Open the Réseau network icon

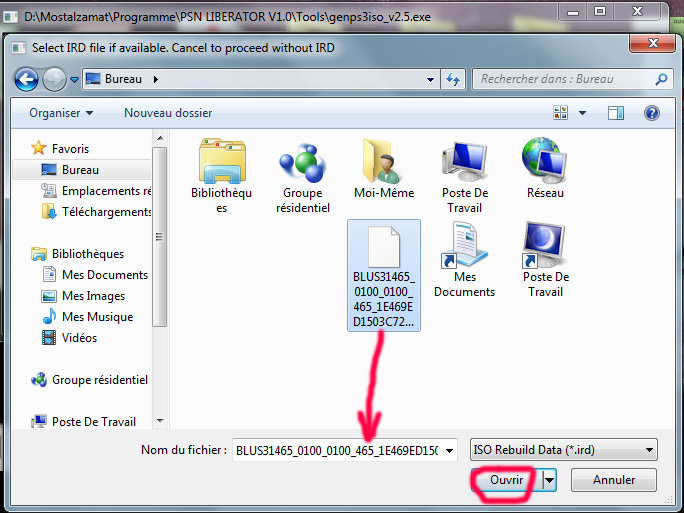545,163
